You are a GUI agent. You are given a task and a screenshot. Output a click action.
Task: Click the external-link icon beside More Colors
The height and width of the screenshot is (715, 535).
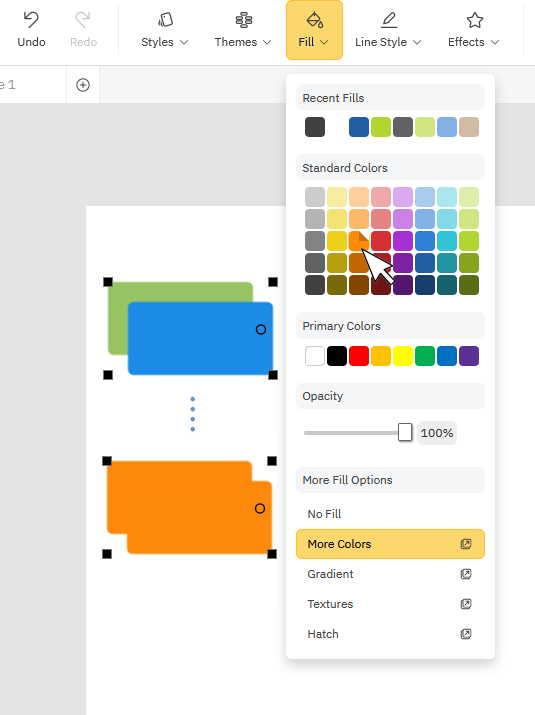point(466,544)
